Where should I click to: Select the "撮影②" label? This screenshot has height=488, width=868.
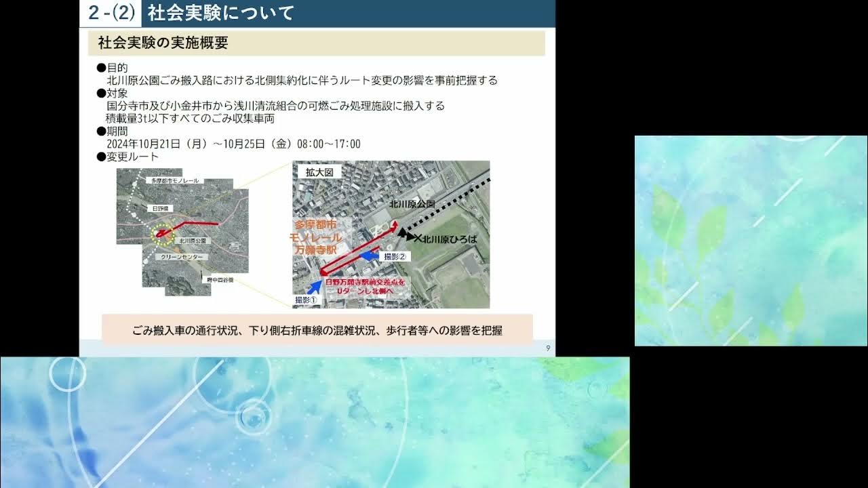coord(395,257)
